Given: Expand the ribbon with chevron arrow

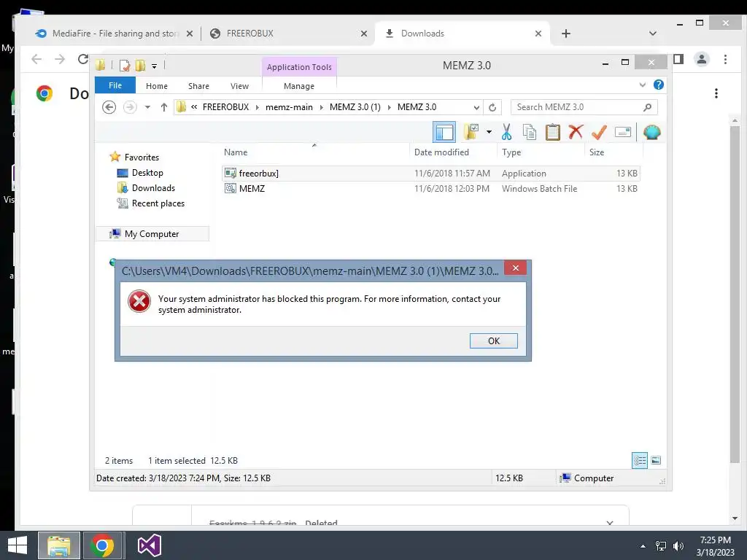Looking at the screenshot, I should (x=642, y=85).
